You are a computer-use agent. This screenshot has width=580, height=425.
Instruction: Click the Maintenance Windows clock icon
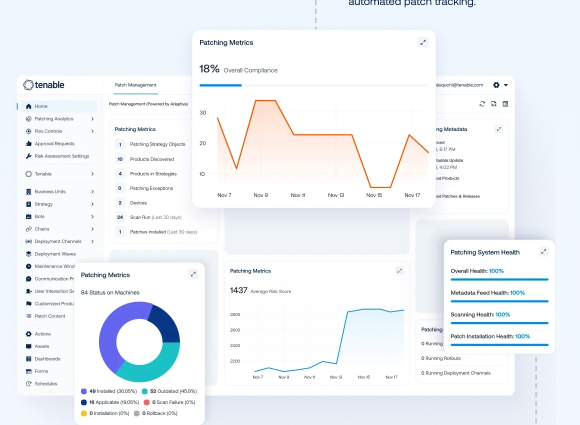(28, 266)
